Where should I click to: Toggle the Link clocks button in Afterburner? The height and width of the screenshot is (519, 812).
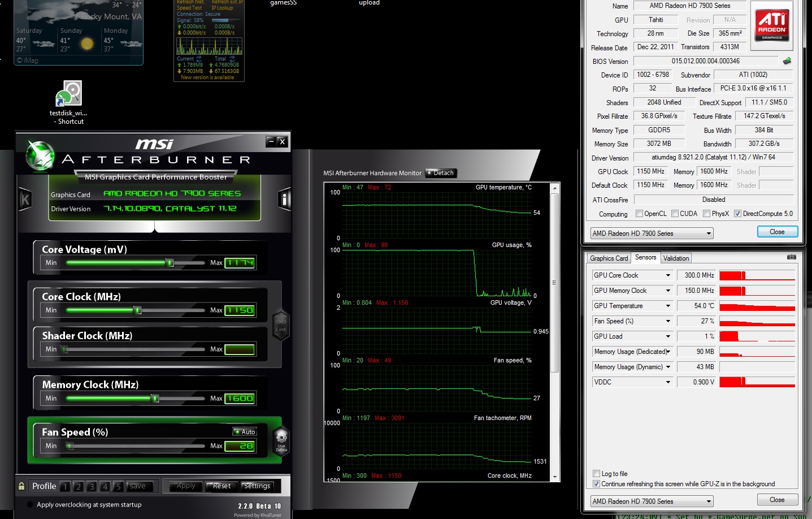[x=281, y=325]
